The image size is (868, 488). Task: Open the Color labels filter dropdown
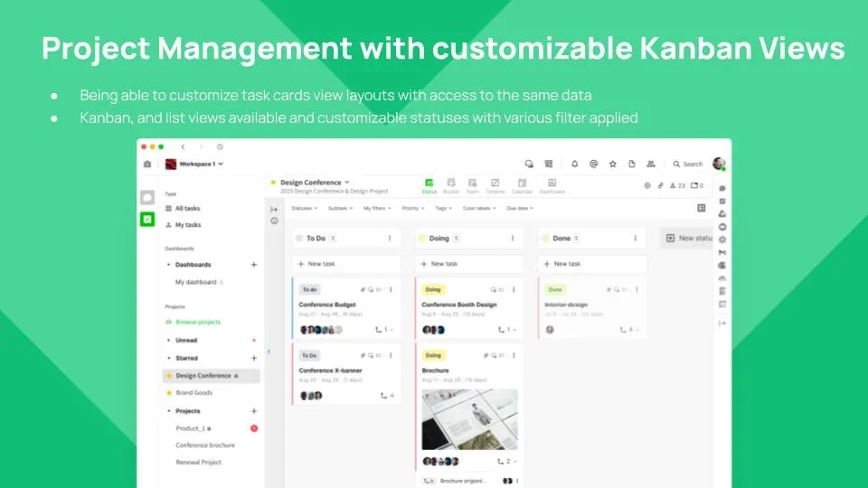(x=479, y=208)
